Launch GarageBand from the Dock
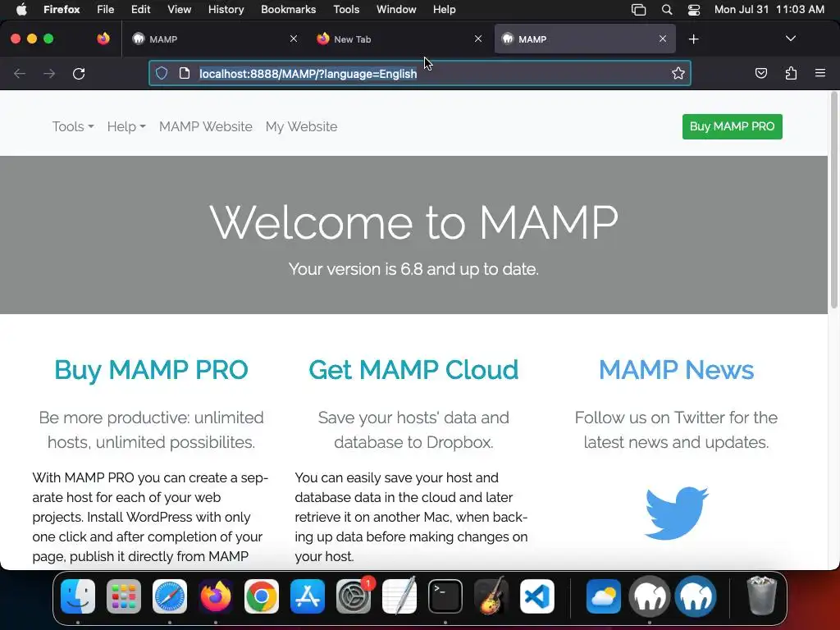Image resolution: width=840 pixels, height=630 pixels. [x=491, y=596]
